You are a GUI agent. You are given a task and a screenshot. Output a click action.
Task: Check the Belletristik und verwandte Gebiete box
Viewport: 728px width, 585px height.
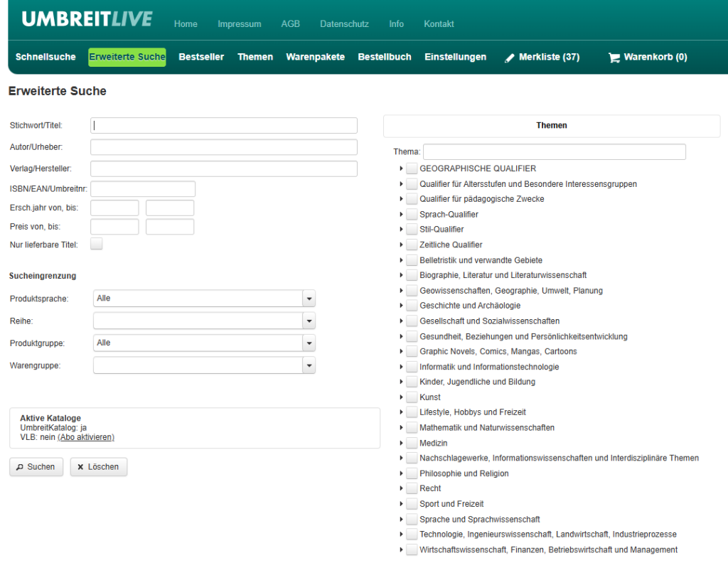point(412,260)
